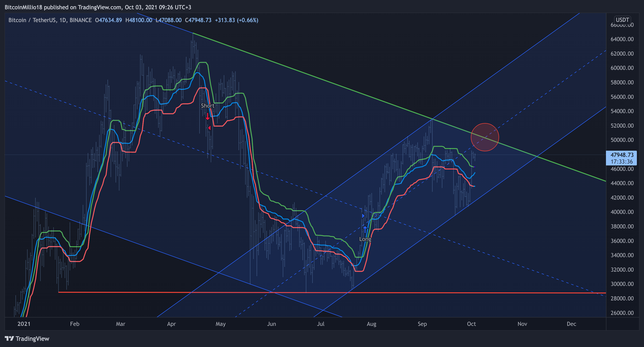The width and height of the screenshot is (644, 347).
Task: Click the current price label 47948.73
Action: coord(622,155)
